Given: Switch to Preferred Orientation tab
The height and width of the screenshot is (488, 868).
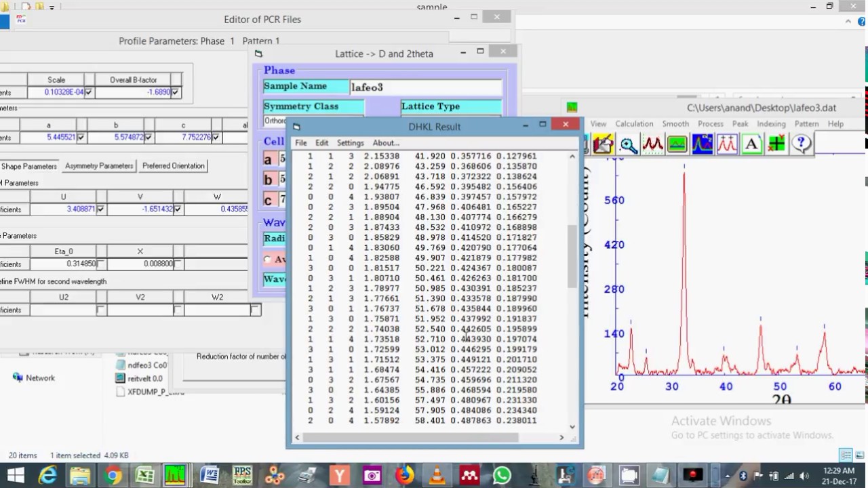Looking at the screenshot, I should tap(174, 166).
